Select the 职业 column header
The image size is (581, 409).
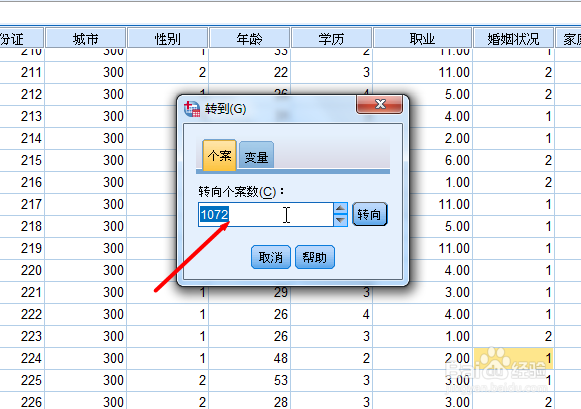coord(422,38)
